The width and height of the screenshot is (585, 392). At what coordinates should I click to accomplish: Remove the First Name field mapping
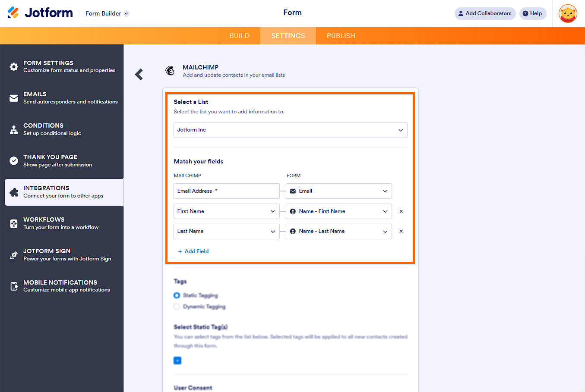pyautogui.click(x=401, y=211)
